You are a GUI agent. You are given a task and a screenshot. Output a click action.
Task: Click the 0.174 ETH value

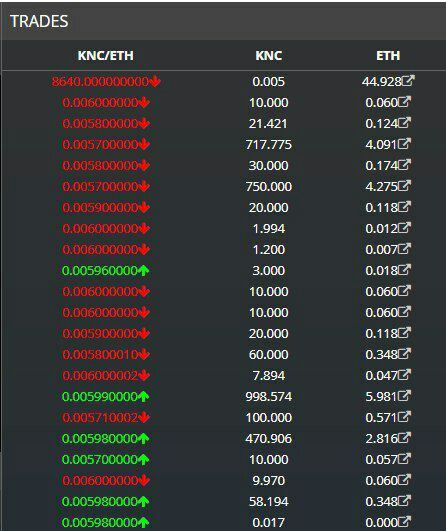[x=381, y=166]
